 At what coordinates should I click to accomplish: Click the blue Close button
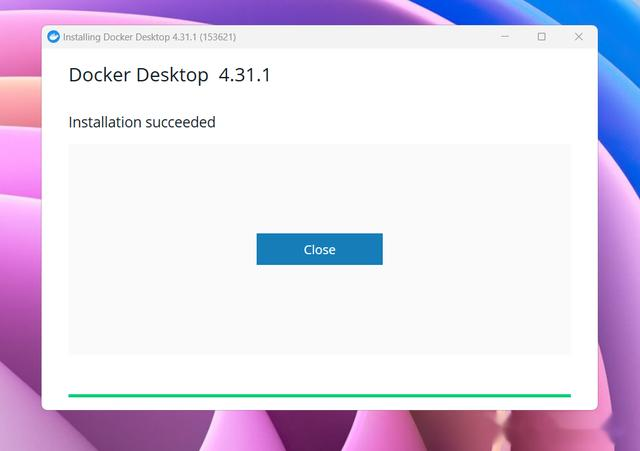click(x=320, y=249)
